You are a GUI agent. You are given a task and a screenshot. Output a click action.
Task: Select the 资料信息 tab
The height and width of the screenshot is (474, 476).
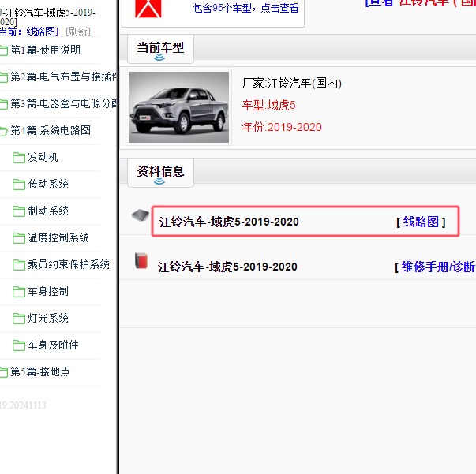pos(160,172)
